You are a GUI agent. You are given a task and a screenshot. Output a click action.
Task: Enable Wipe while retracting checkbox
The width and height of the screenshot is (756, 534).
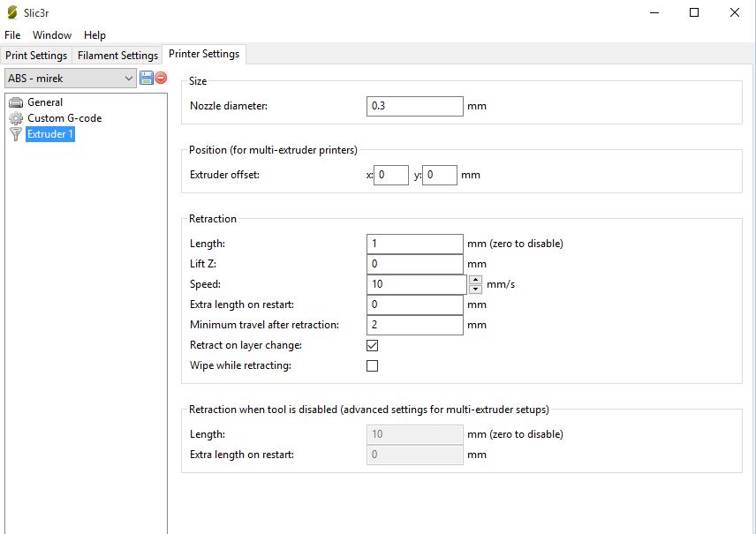(x=372, y=365)
